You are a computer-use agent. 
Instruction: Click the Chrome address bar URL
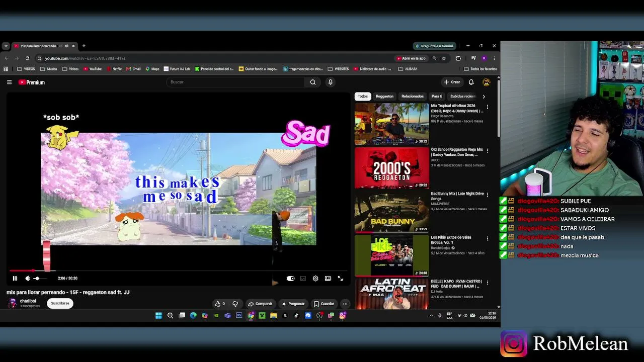click(x=85, y=58)
